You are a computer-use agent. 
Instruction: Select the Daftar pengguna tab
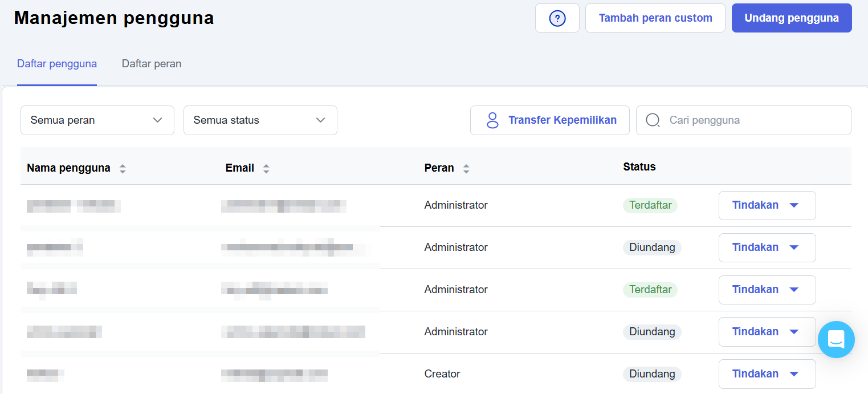[x=57, y=64]
